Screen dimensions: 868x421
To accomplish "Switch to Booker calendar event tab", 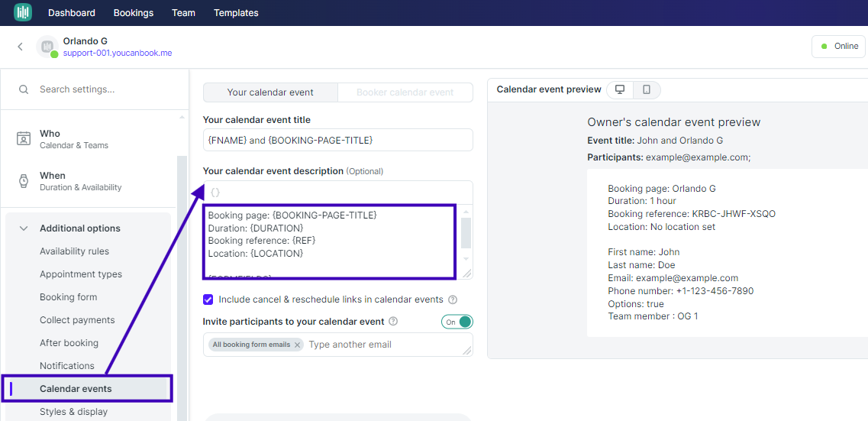I will click(x=405, y=92).
